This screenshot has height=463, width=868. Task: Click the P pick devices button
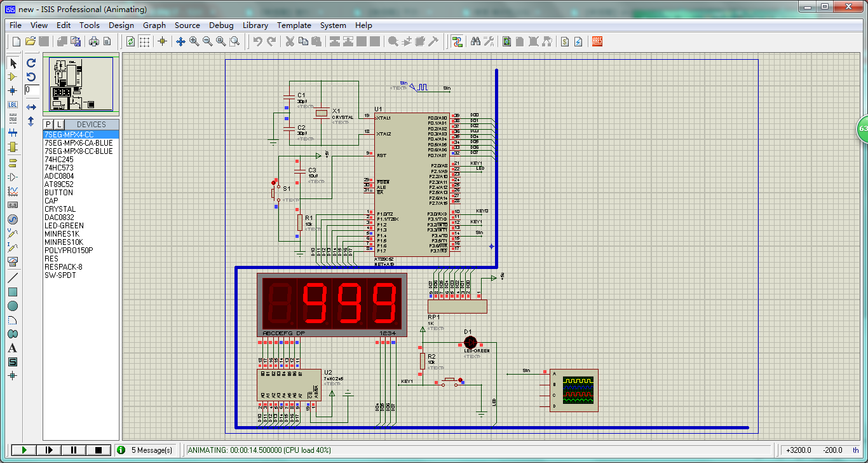(x=48, y=124)
